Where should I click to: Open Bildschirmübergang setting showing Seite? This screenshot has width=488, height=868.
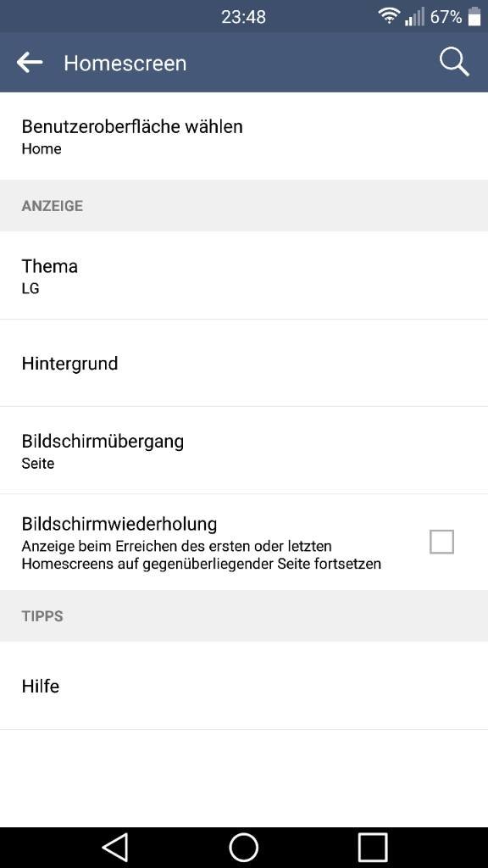coord(244,450)
